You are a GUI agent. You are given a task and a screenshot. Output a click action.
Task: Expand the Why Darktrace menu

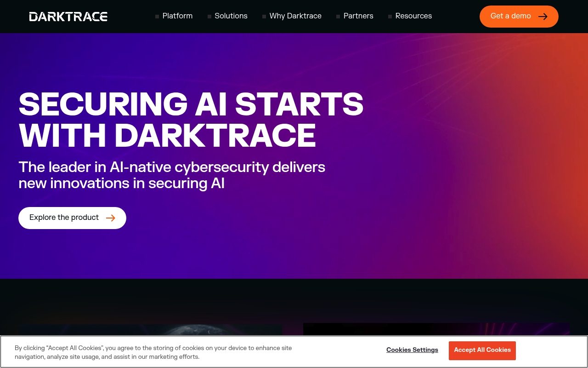pyautogui.click(x=295, y=16)
